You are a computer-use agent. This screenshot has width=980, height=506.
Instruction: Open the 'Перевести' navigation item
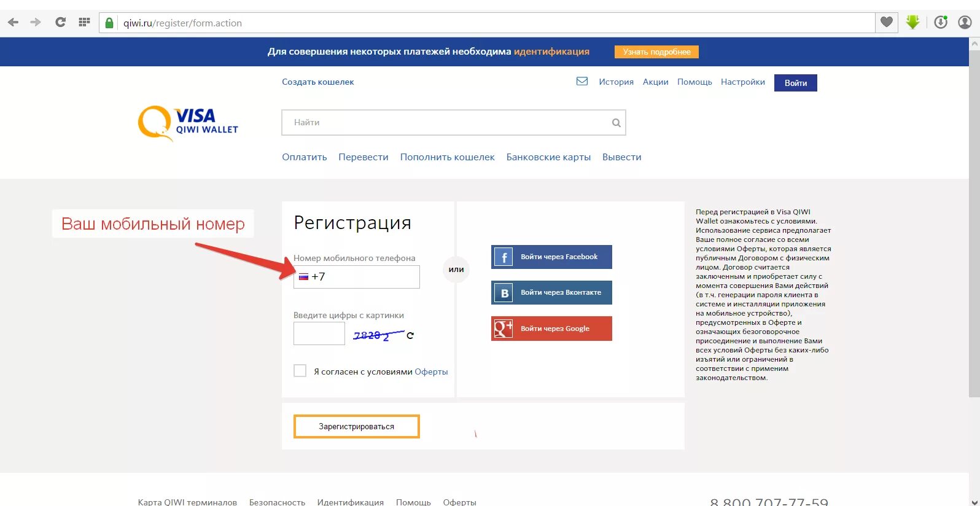(364, 157)
